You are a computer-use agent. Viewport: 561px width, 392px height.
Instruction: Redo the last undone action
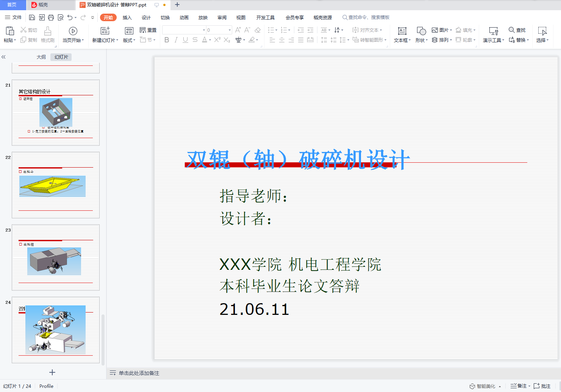pos(83,17)
